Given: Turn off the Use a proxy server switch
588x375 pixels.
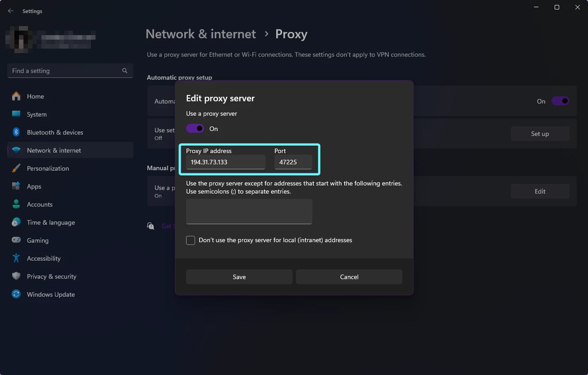Looking at the screenshot, I should coord(195,129).
